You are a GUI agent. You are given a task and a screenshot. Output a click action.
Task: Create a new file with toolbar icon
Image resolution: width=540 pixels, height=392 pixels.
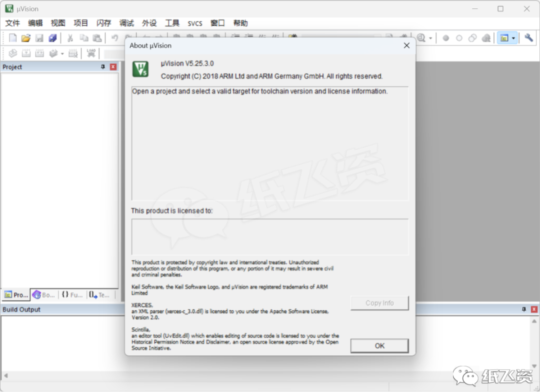(x=12, y=38)
